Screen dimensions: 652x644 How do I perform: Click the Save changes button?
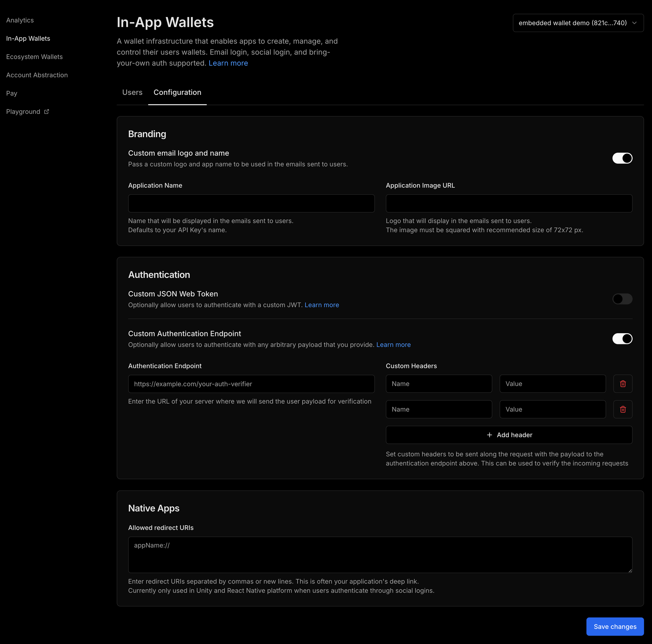615,626
